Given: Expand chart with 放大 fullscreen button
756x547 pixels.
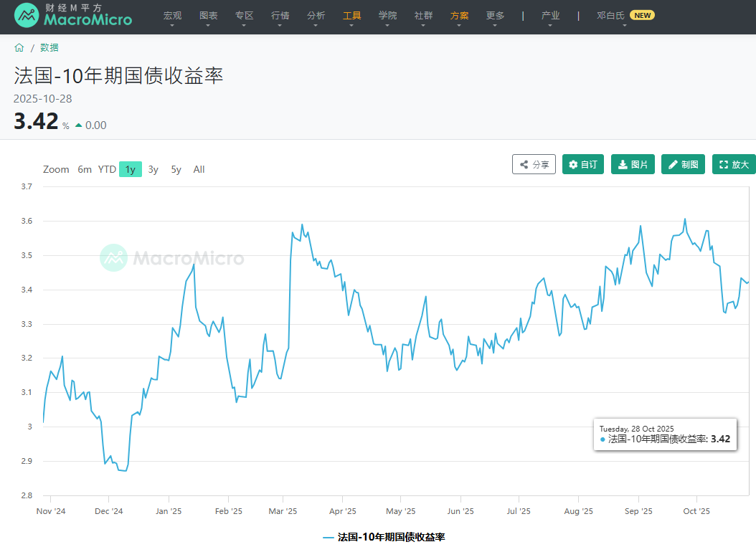Looking at the screenshot, I should click(734, 164).
